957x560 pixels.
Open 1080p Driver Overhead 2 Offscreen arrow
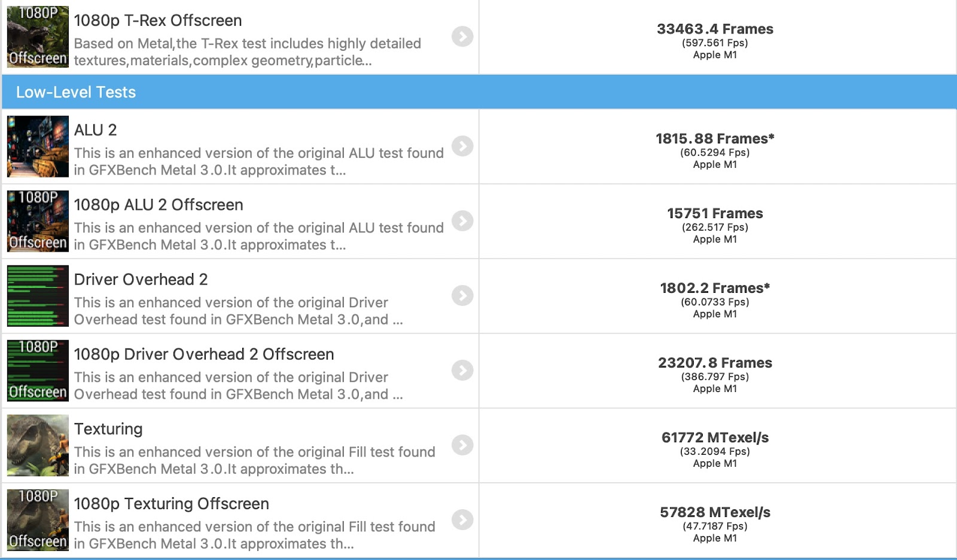462,370
